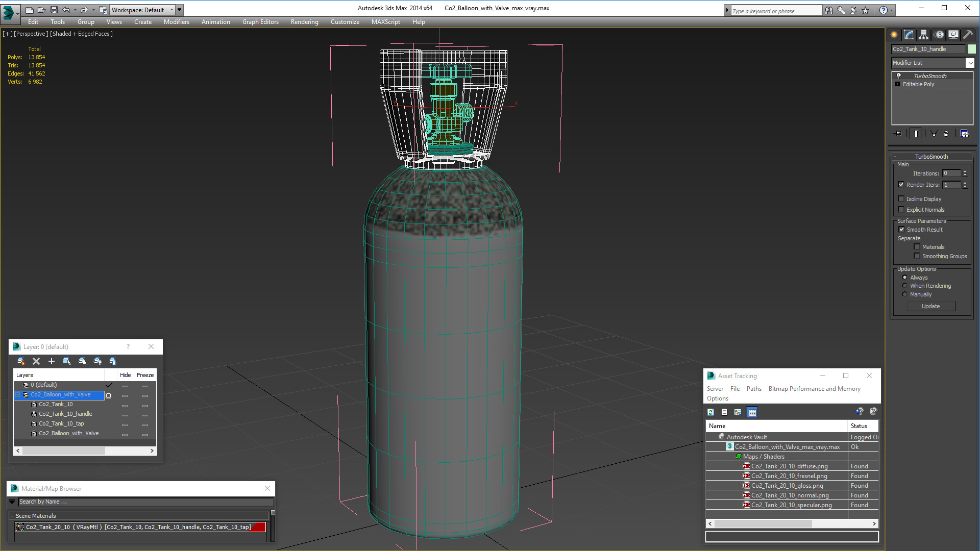The height and width of the screenshot is (551, 980).
Task: Collapse Co2_Balloon_with_Valve layer tree
Action: pyautogui.click(x=18, y=395)
